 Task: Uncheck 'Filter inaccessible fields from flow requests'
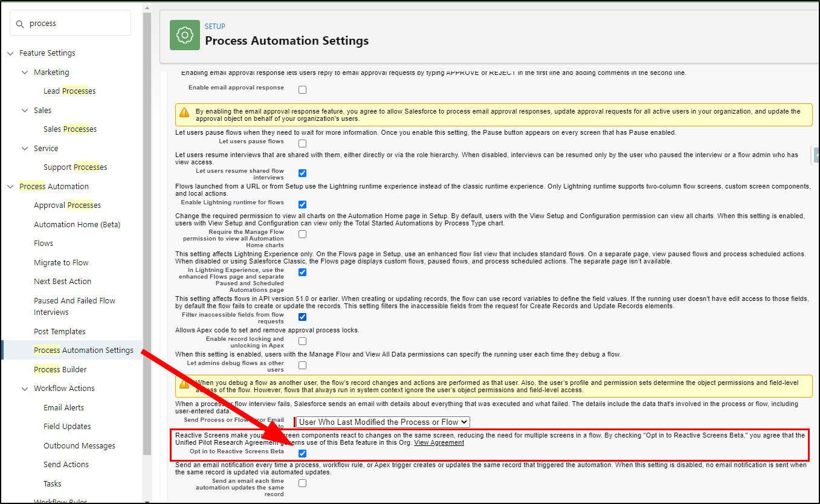(302, 316)
